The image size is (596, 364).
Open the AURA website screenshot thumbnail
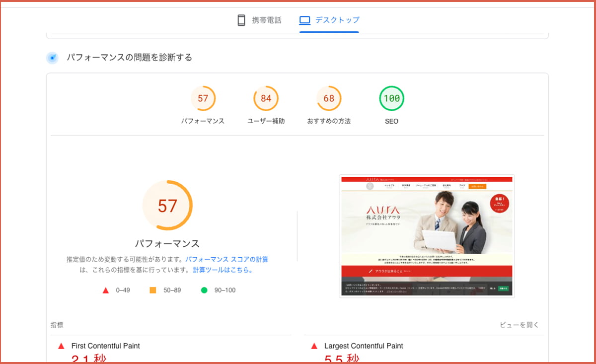pos(427,236)
